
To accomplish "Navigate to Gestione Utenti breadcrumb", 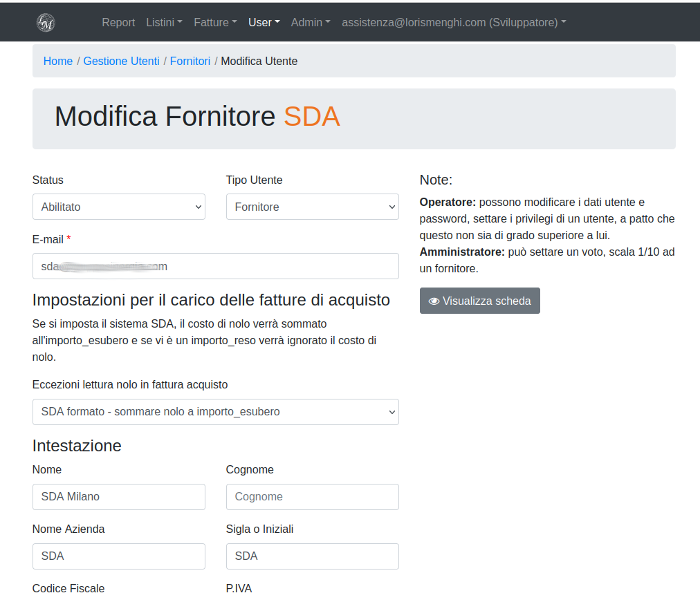I will [x=121, y=61].
